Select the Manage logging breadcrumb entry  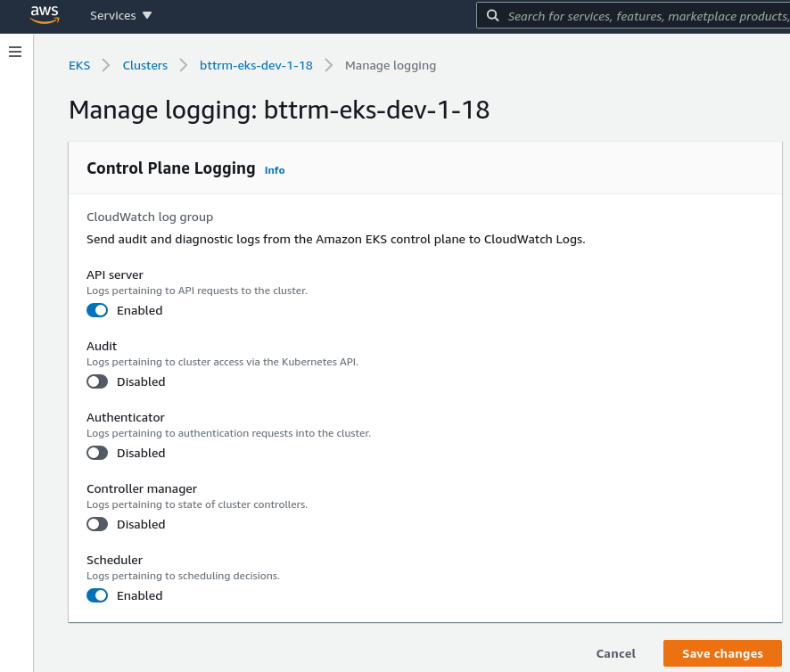point(391,65)
